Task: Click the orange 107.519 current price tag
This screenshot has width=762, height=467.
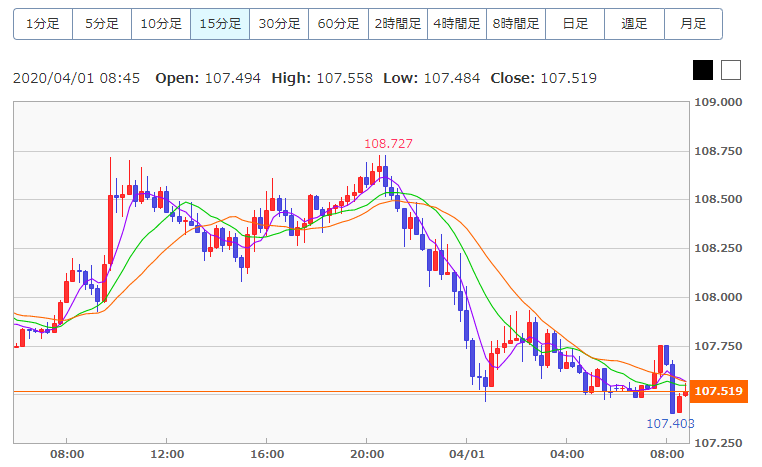Action: tap(719, 391)
